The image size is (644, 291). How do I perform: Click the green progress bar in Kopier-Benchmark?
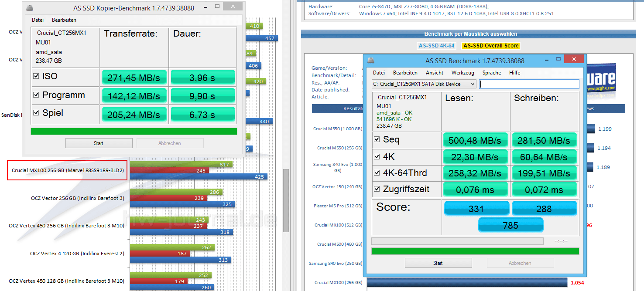coord(134,131)
